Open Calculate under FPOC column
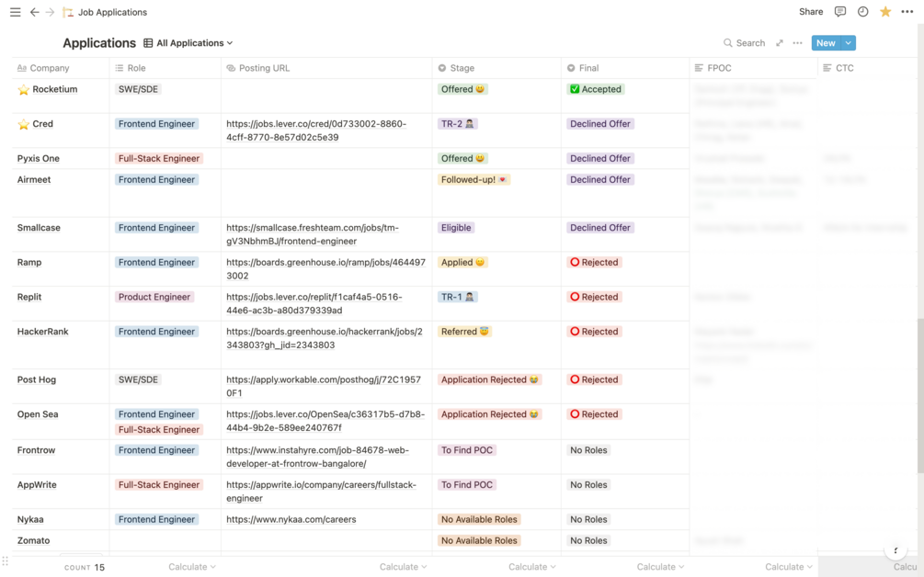The width and height of the screenshot is (924, 577). (789, 567)
